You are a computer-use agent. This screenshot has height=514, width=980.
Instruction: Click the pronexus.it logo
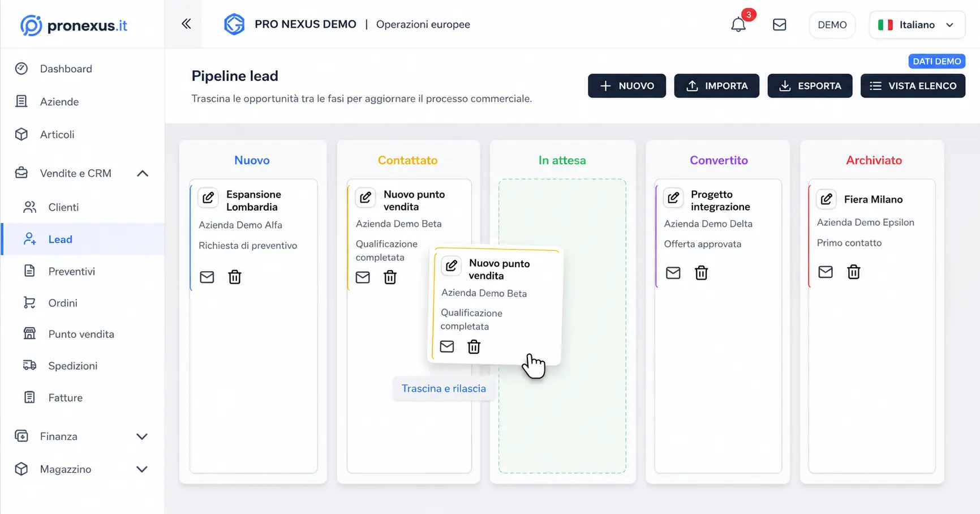(74, 25)
